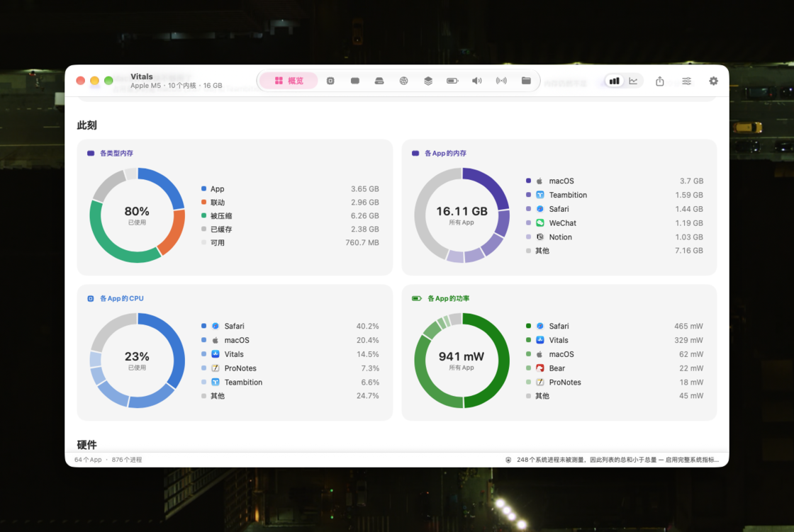Screen dimensions: 794x532
Task: Click the 各App的CPU card header
Action: click(x=116, y=299)
